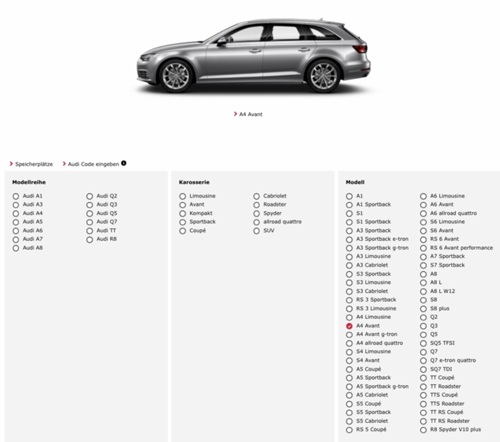Open the Speicherplätze link
This screenshot has width=500, height=442.
pos(34,164)
